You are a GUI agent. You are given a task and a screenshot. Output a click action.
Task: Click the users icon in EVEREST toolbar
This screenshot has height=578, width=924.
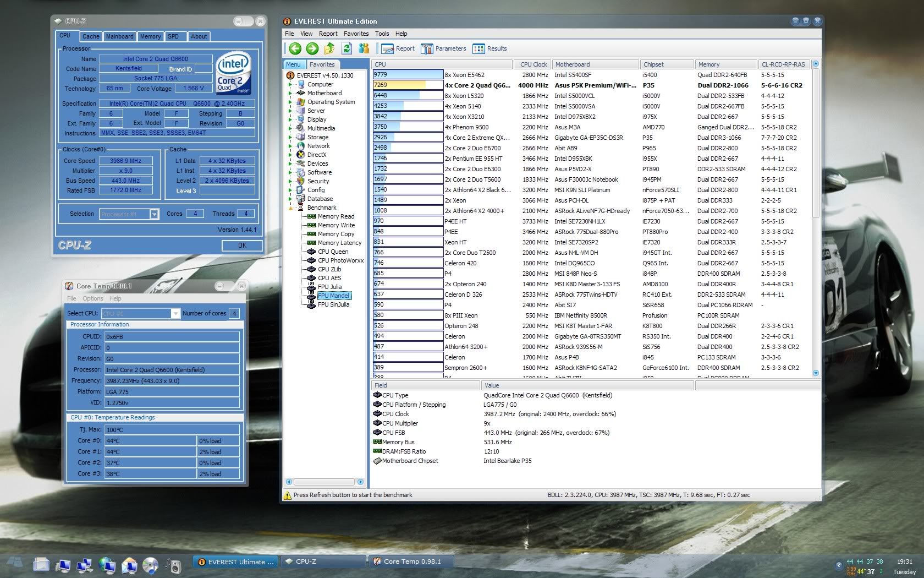point(364,48)
